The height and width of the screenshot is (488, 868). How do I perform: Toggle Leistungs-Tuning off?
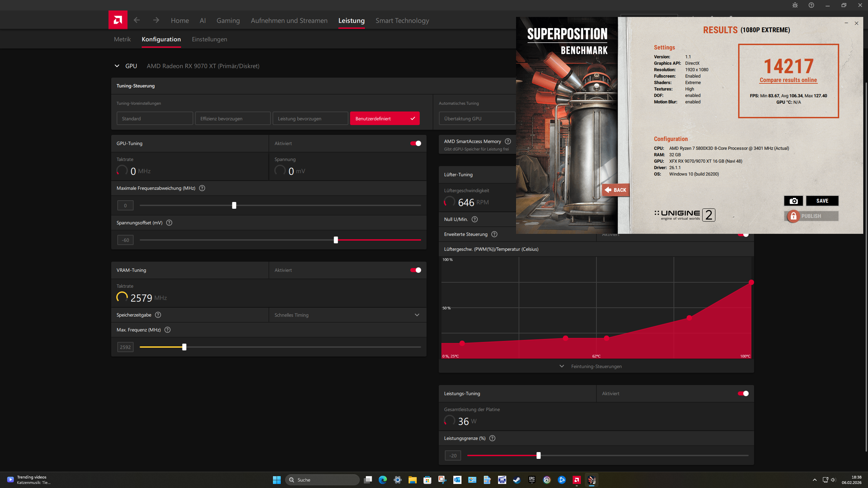point(743,393)
